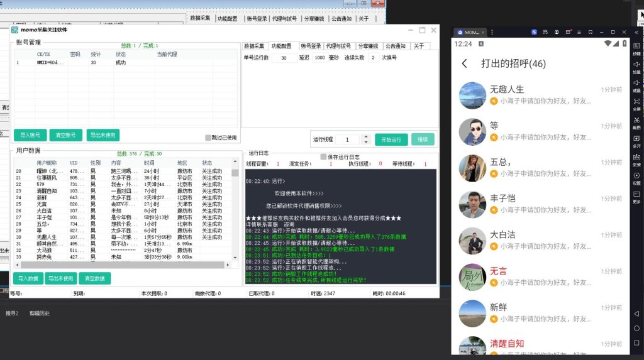Viewport: 644px width, 360px height.
Task: Toggle the 保存运行日志 checkbox
Action: click(x=324, y=156)
